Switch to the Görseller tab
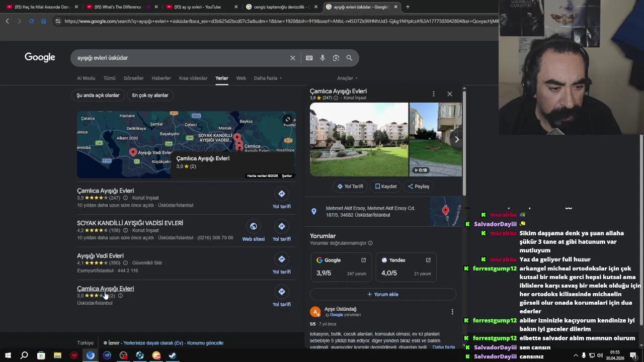This screenshot has width=644, height=362. pos(134,78)
